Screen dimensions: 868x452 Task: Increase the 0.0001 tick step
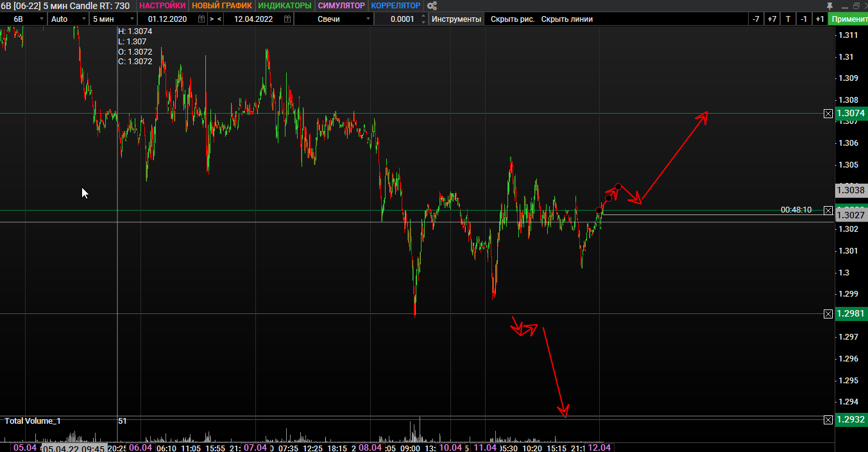tap(423, 17)
